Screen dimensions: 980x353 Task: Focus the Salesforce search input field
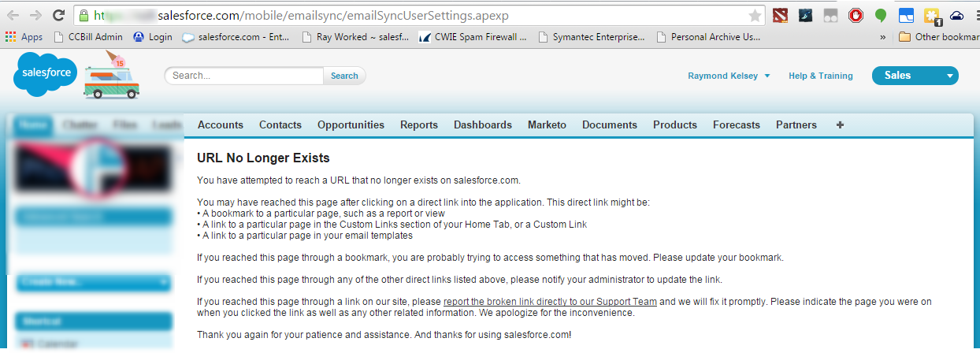click(244, 76)
